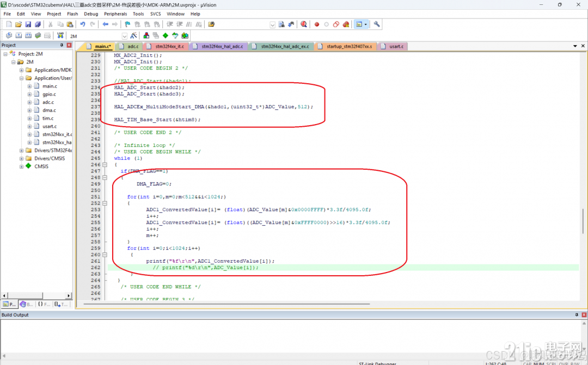Switch to Books tab at panel bottom
Image resolution: width=588 pixels, height=365 pixels.
27,304
